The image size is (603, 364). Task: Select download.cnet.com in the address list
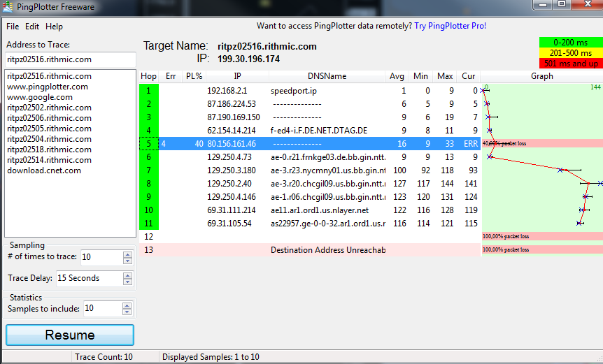44,170
